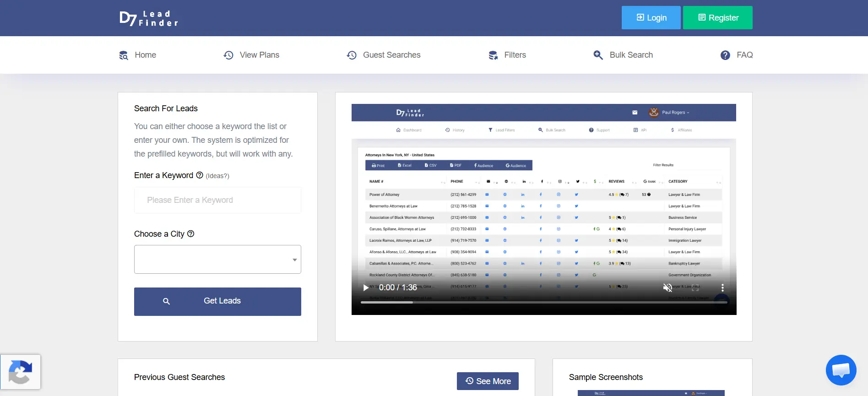The image size is (868, 396).
Task: Seek on the video progress bar
Action: (544, 302)
